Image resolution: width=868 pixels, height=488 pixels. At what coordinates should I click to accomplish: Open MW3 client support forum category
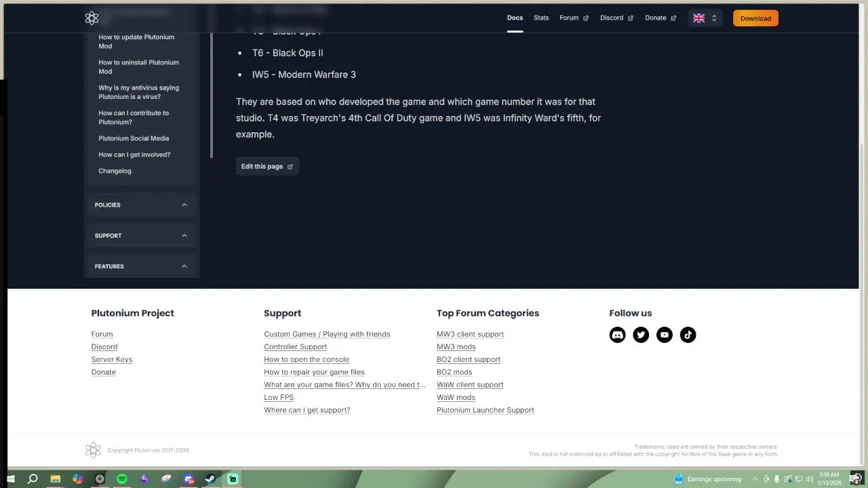click(x=470, y=334)
